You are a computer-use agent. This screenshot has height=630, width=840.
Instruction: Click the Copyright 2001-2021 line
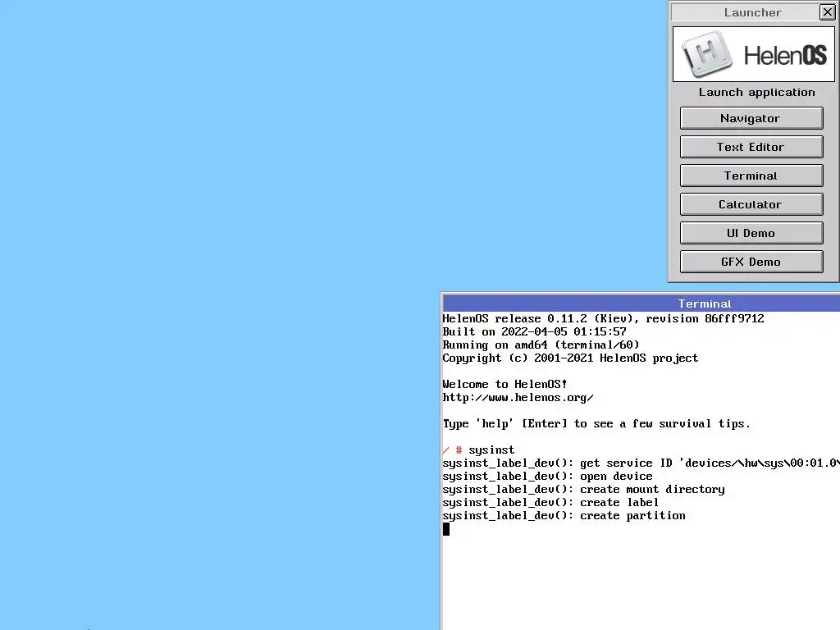tap(571, 358)
